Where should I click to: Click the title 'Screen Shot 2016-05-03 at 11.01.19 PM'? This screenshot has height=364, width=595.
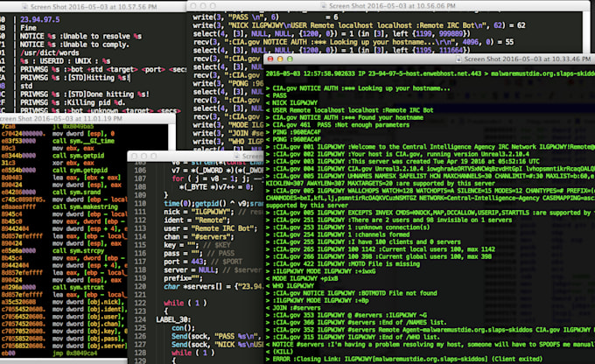tap(61, 118)
